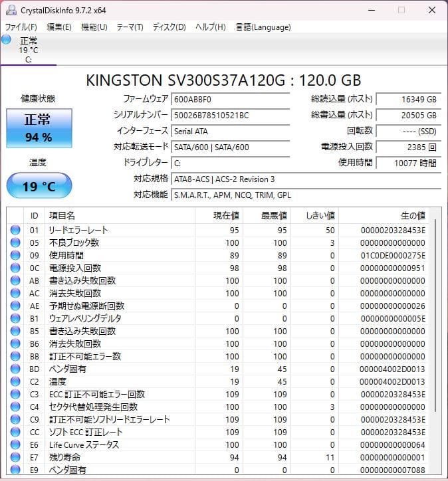Click the CrystalDiskInfo app icon in title bar
Image resolution: width=448 pixels, height=481 pixels.
pyautogui.click(x=11, y=10)
